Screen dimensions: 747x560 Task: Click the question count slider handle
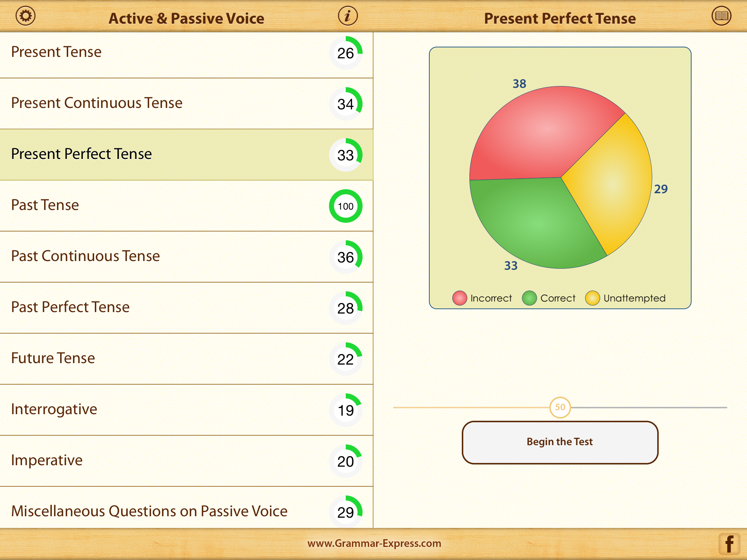coord(560,407)
